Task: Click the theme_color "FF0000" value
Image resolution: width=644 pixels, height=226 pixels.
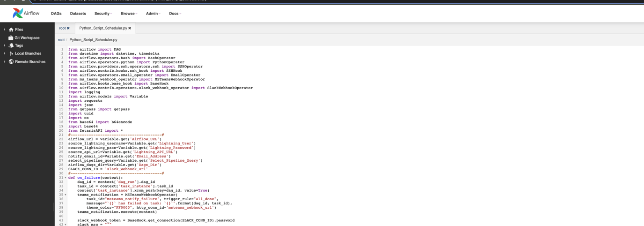Action: click(123, 207)
